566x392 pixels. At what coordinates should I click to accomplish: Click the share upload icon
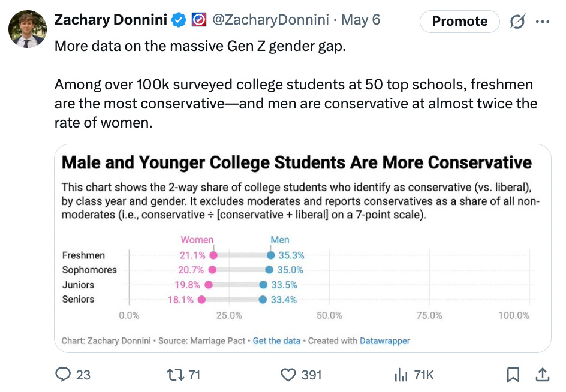click(543, 375)
